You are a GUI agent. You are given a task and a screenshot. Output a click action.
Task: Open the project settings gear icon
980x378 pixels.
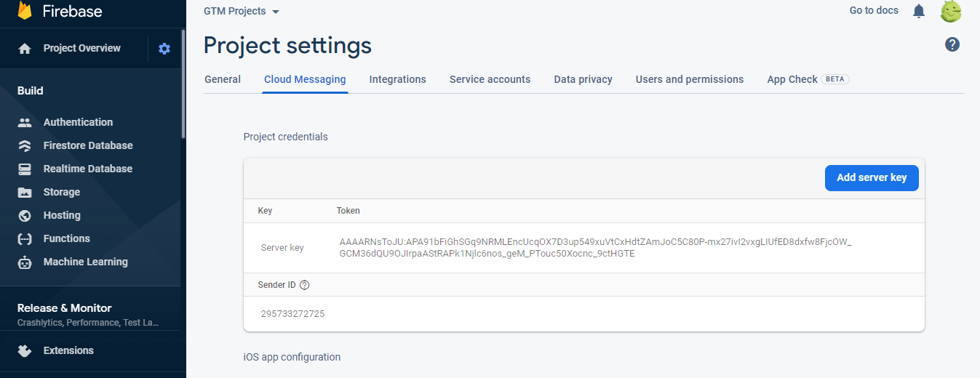tap(164, 49)
